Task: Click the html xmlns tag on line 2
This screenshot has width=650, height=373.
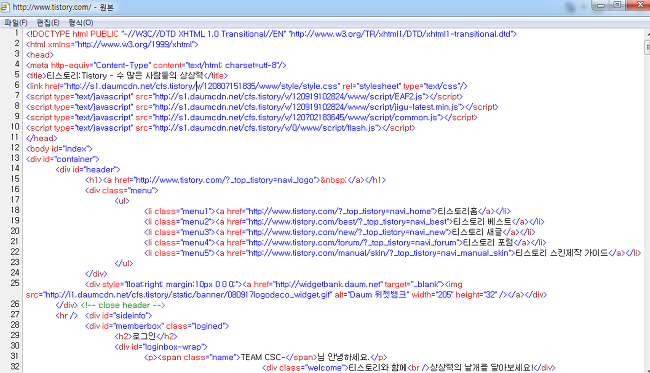Action: click(112, 44)
